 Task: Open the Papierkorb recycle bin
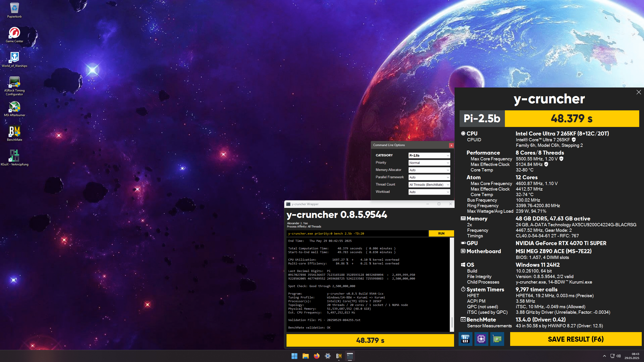(14, 10)
